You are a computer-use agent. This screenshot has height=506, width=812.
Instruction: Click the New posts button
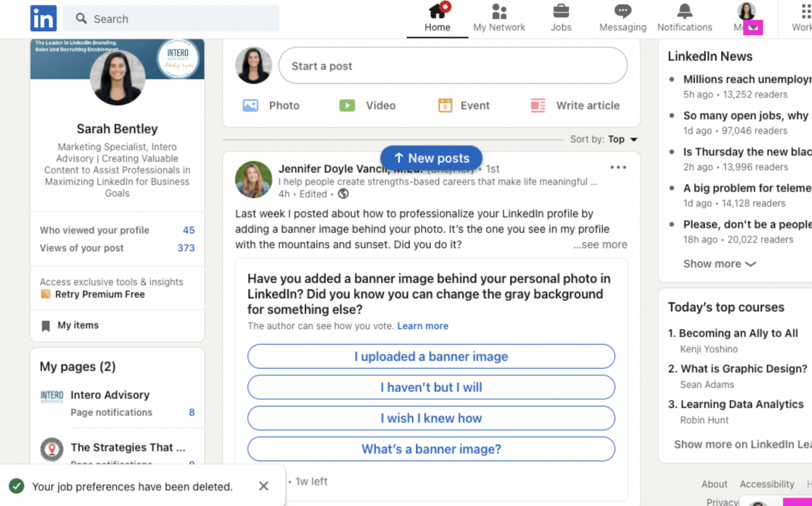point(431,158)
